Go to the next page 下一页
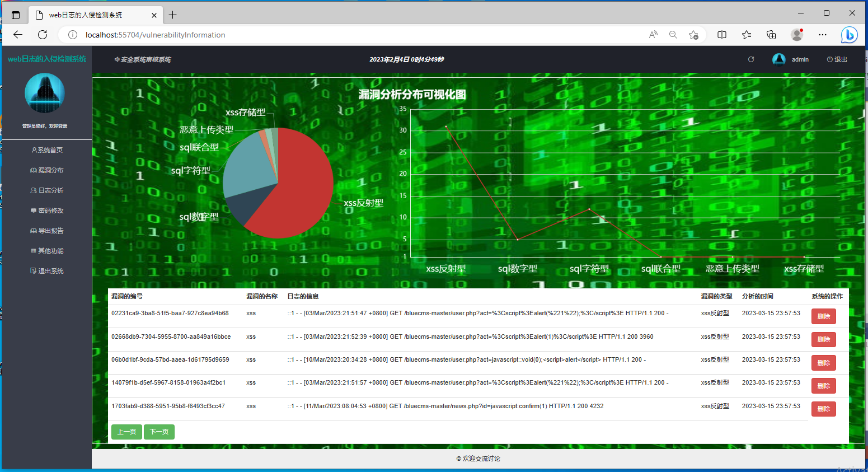The height and width of the screenshot is (472, 868). [x=159, y=432]
